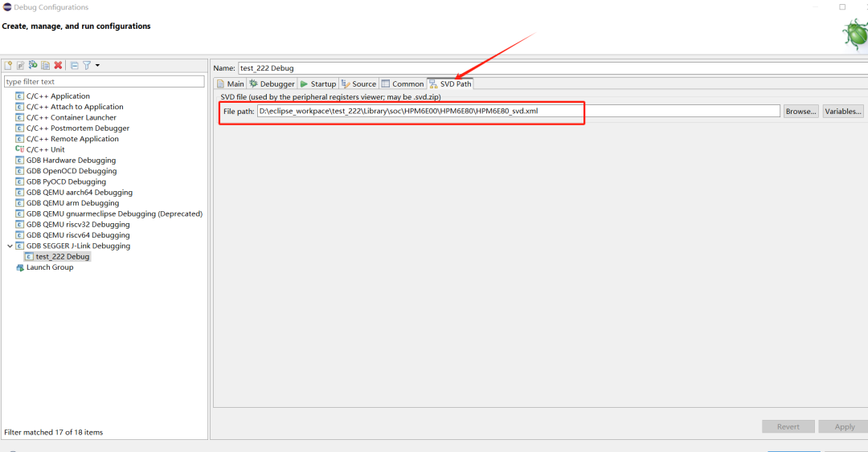Select C/C++ Attach to Application
The height and width of the screenshot is (452, 868).
[75, 107]
